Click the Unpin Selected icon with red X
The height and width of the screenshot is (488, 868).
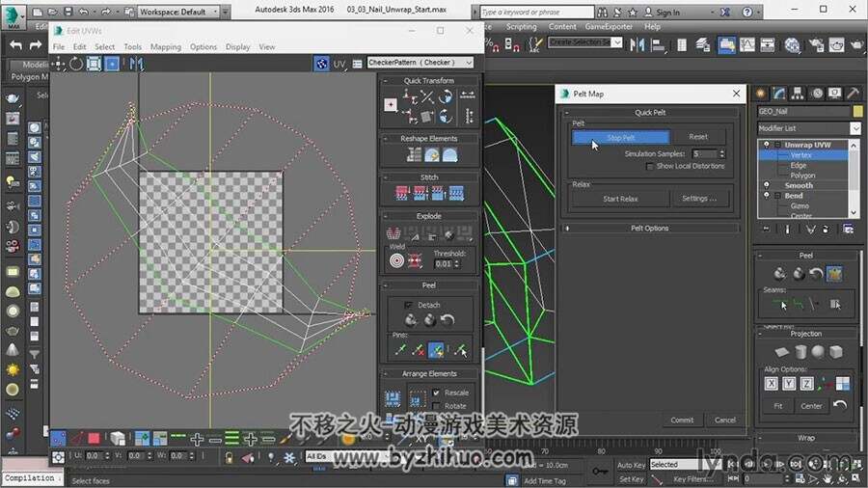pos(419,350)
